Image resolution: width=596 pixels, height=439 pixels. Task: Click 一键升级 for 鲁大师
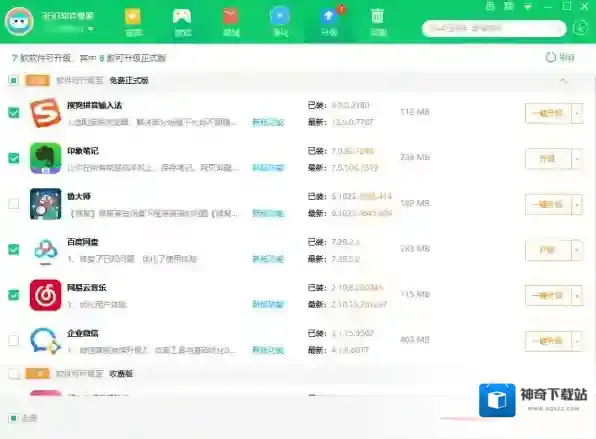(548, 204)
